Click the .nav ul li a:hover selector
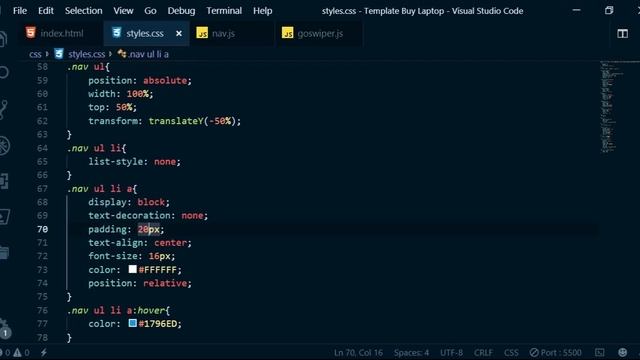The image size is (640, 360). 116,310
